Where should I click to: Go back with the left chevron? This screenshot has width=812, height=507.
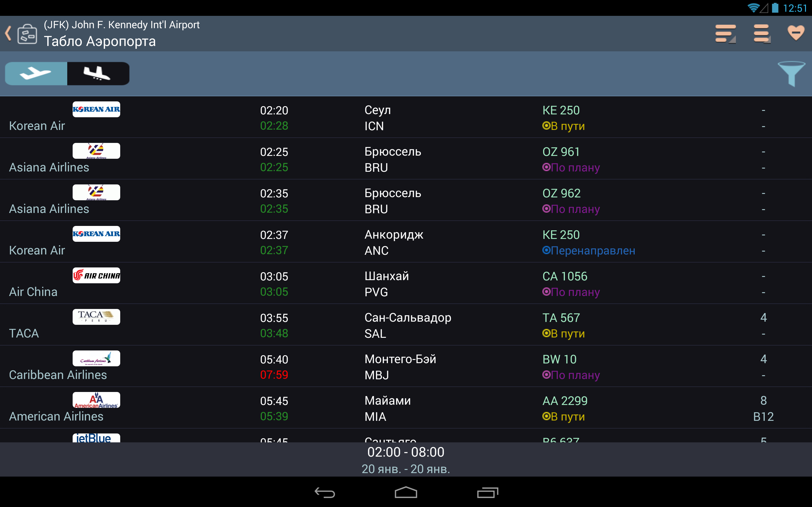click(8, 34)
